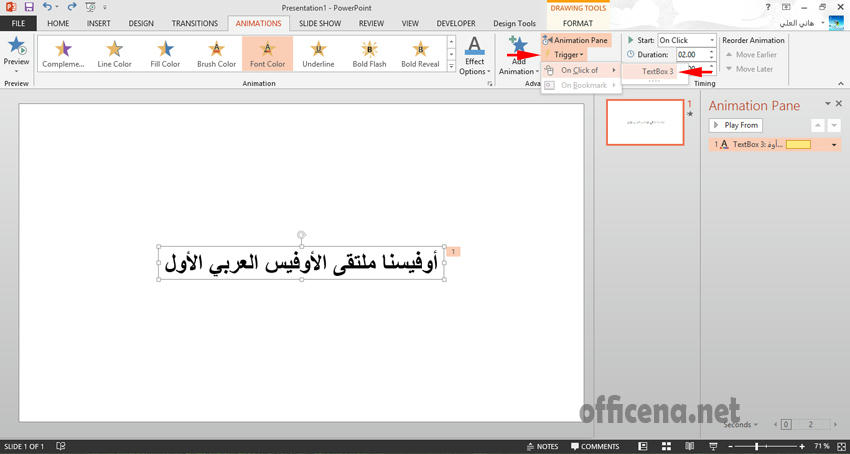Choose TextBox 3 as trigger
The height and width of the screenshot is (454, 850).
coord(649,71)
